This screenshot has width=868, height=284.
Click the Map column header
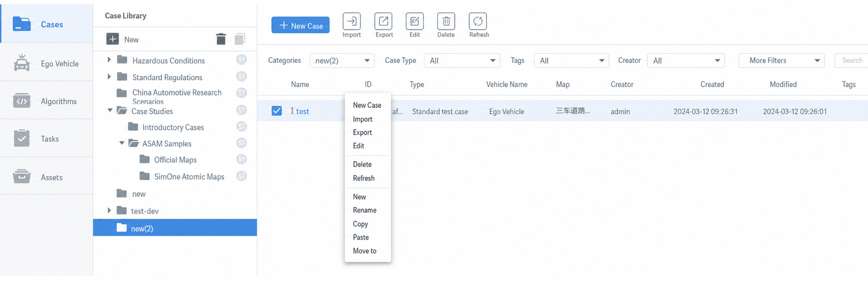coord(562,84)
